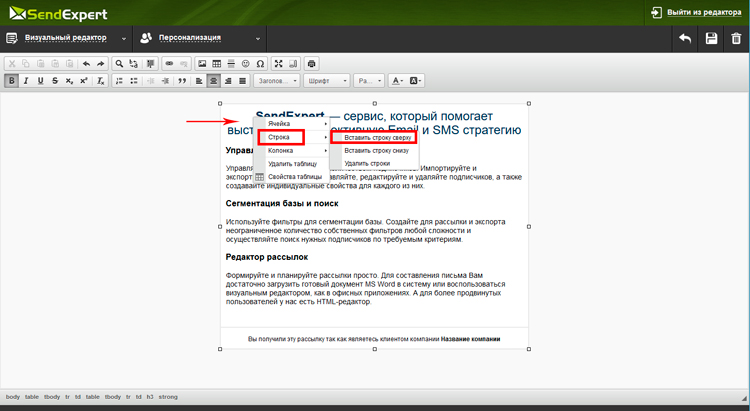Open the smiley emoticon picker
The height and width of the screenshot is (411, 750).
pyautogui.click(x=245, y=64)
